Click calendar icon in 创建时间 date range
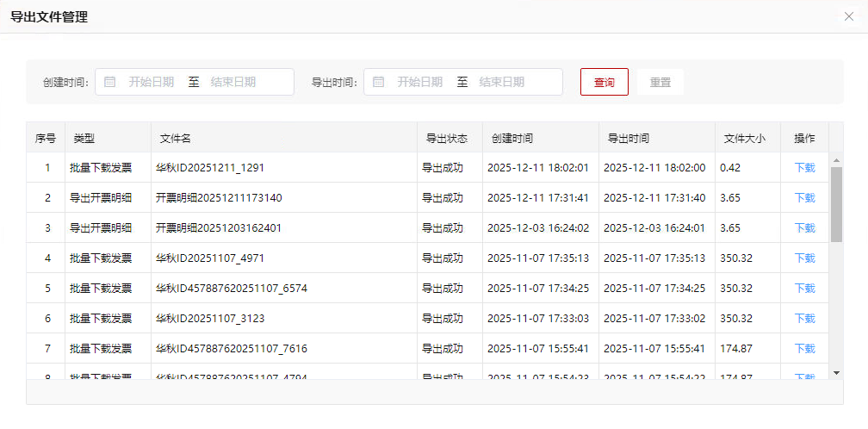The image size is (868, 429). [x=109, y=82]
